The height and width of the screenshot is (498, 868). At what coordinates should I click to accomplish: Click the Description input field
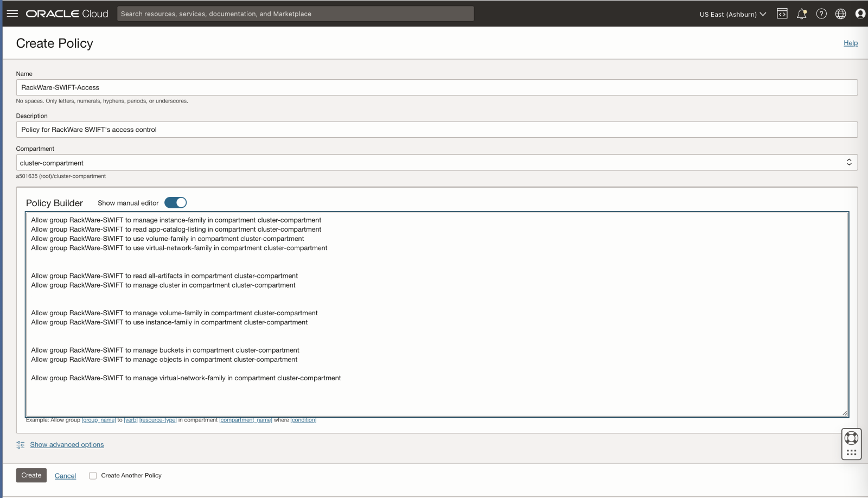[x=437, y=130]
